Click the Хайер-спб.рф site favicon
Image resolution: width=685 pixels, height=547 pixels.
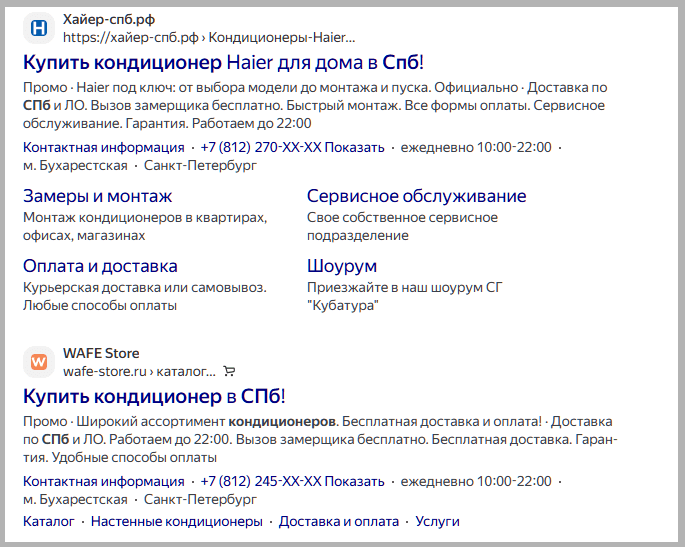point(39,28)
